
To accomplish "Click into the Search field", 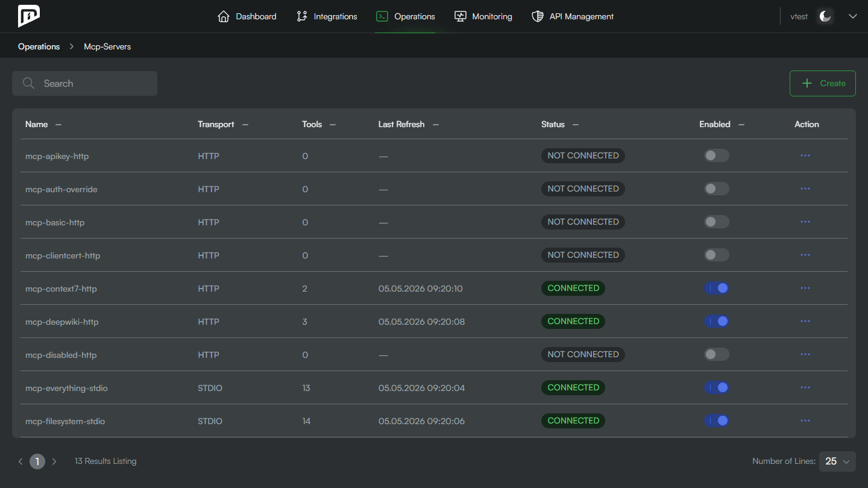I will click(84, 83).
